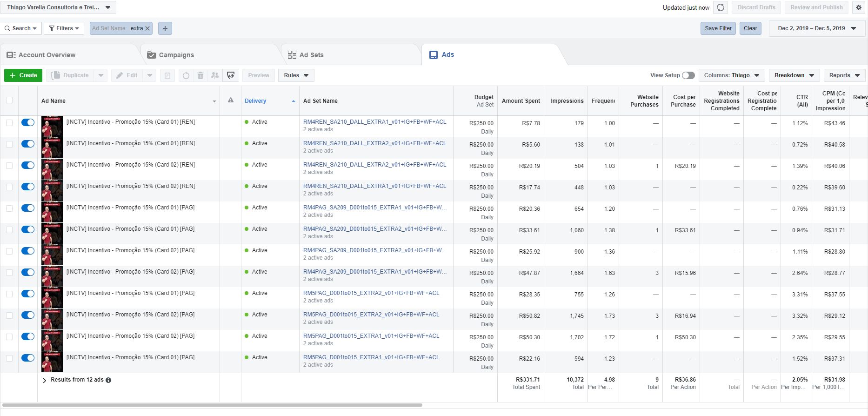Screen dimensions: 868x416
Task: Click the refresh icon next to Updated just now
Action: (x=721, y=7)
